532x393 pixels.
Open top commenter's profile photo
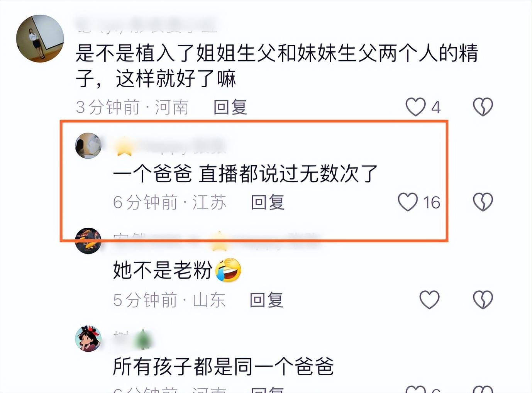40,38
